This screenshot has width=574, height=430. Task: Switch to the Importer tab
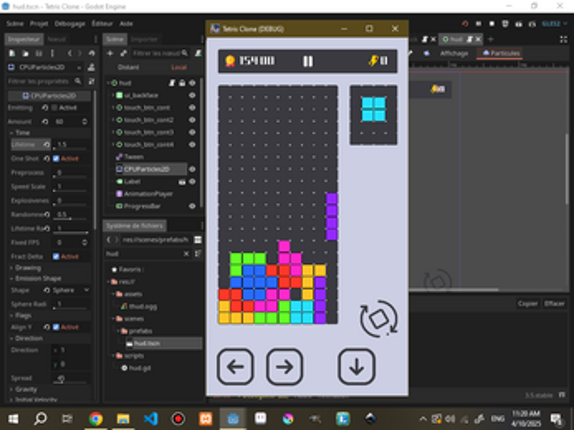pos(144,39)
